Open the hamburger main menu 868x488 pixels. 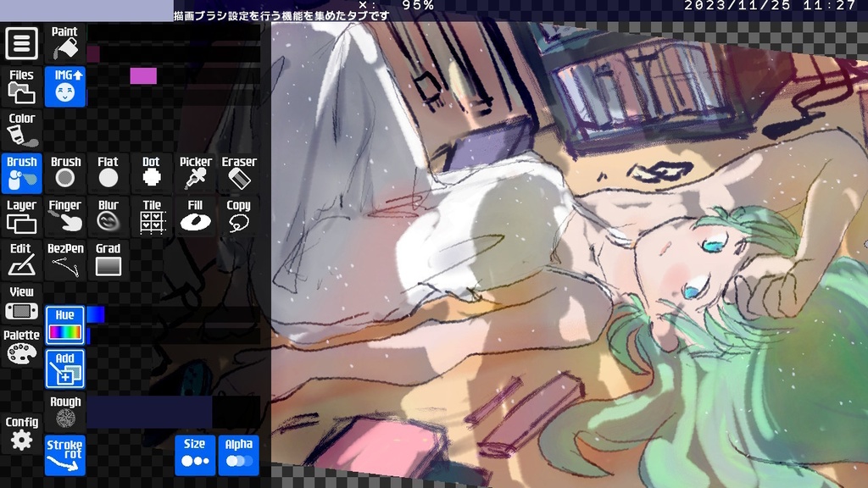click(21, 42)
